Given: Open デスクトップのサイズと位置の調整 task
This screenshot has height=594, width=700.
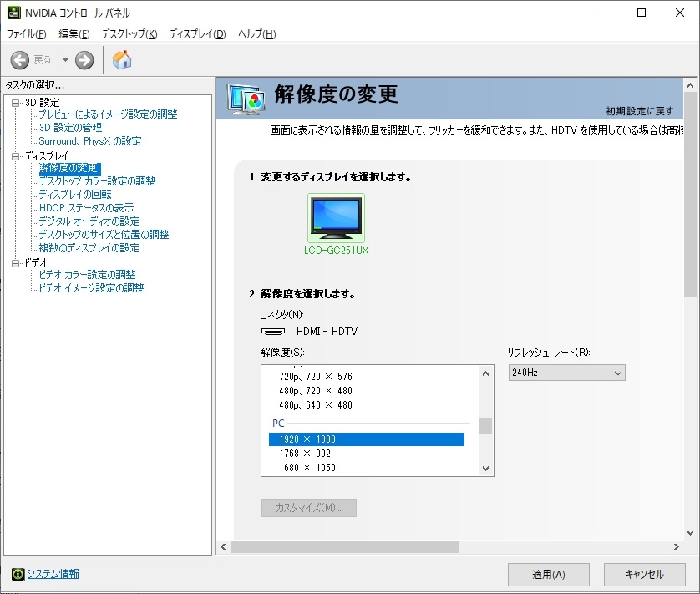Looking at the screenshot, I should point(104,235).
